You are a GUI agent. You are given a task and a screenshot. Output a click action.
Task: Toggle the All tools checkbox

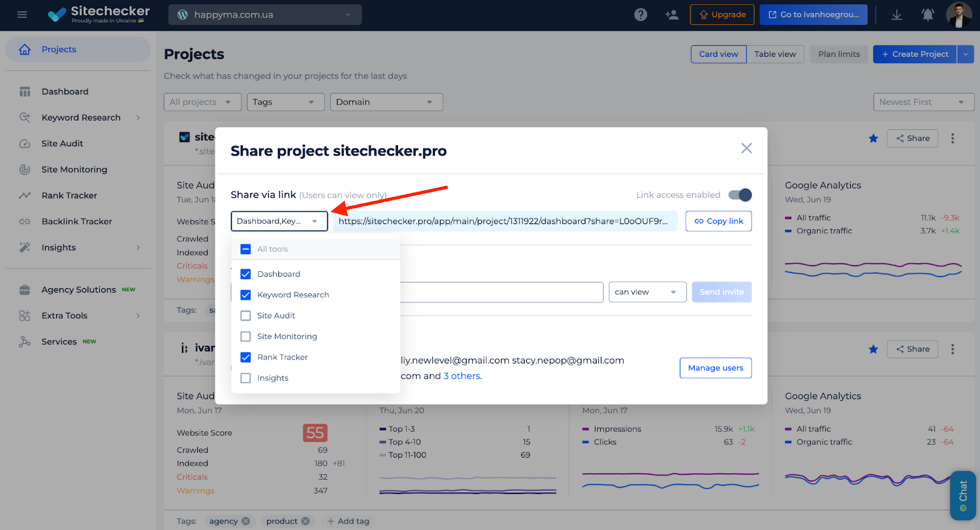point(246,249)
